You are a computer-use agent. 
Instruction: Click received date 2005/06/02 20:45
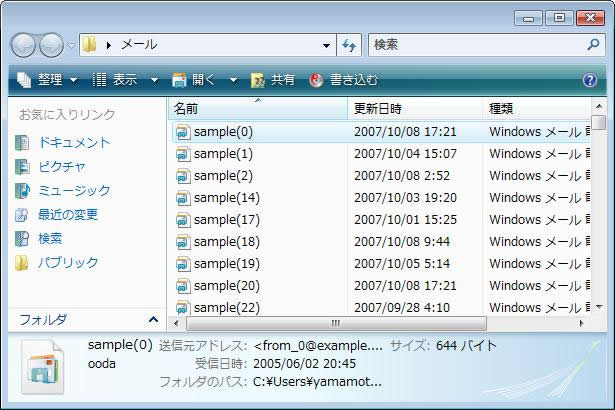click(x=304, y=364)
